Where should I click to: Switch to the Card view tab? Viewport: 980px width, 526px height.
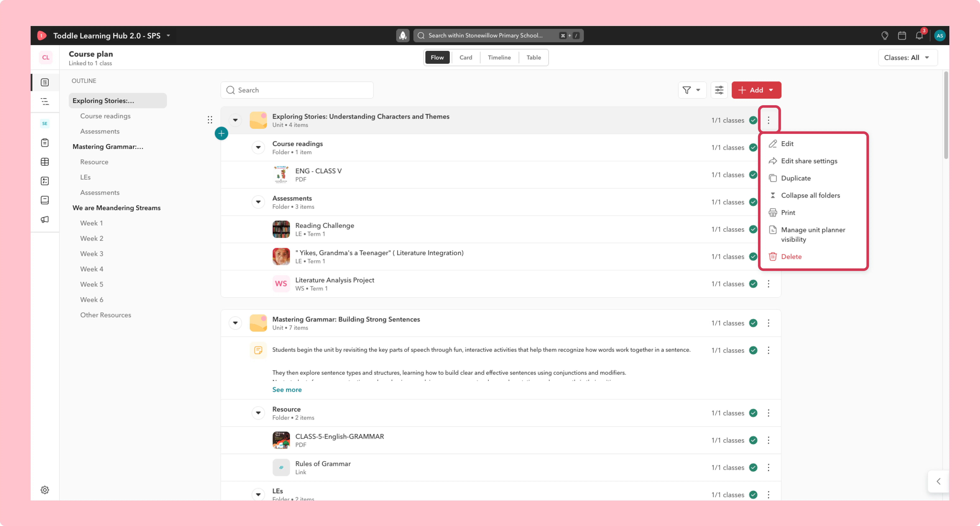point(466,57)
